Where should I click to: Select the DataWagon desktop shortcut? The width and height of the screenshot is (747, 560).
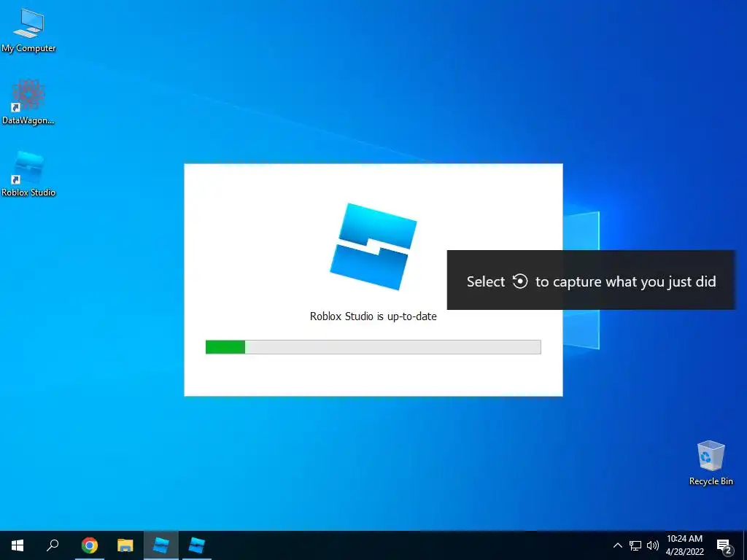click(28, 102)
